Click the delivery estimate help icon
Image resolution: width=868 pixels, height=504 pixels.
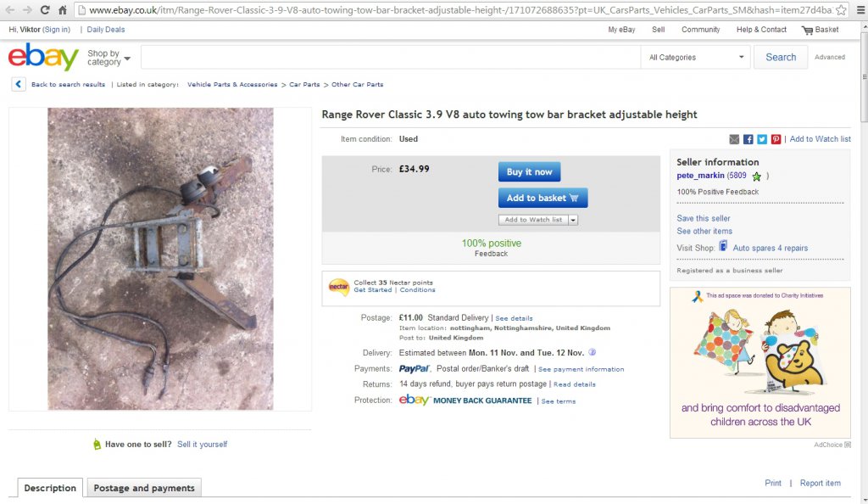coord(593,352)
